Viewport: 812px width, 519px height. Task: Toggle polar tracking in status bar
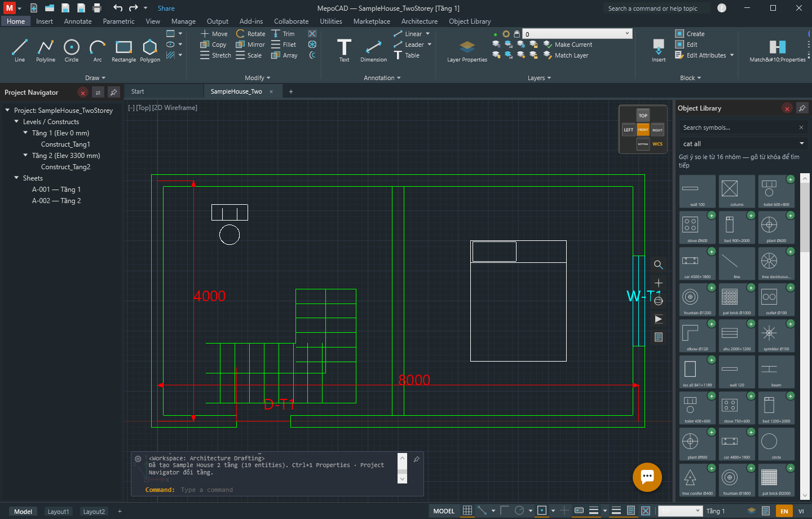click(x=519, y=511)
